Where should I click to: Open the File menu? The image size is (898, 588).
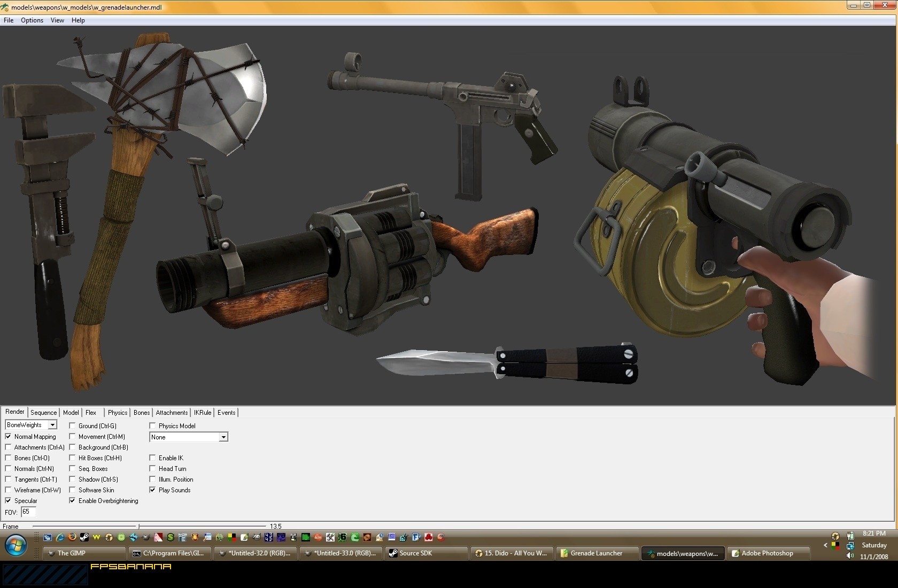pos(9,20)
